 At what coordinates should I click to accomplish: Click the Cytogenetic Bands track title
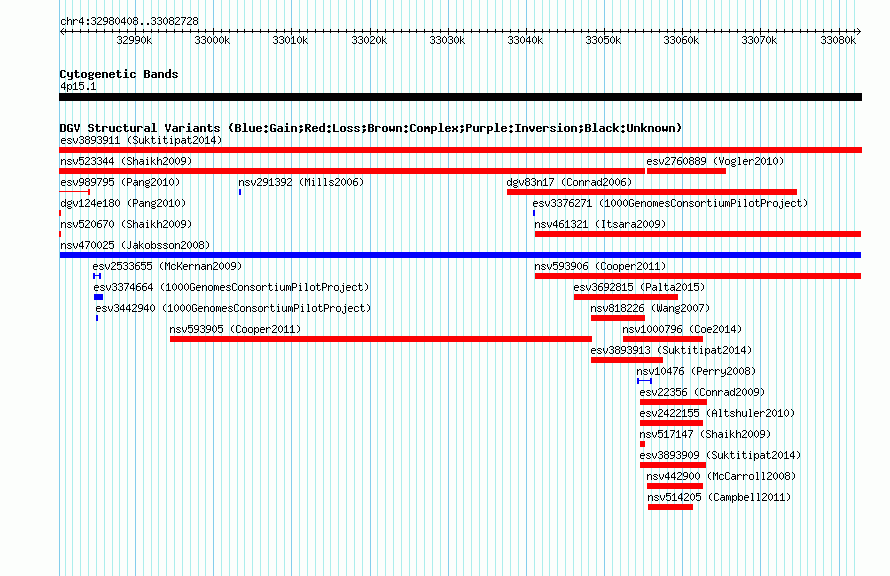tap(119, 74)
